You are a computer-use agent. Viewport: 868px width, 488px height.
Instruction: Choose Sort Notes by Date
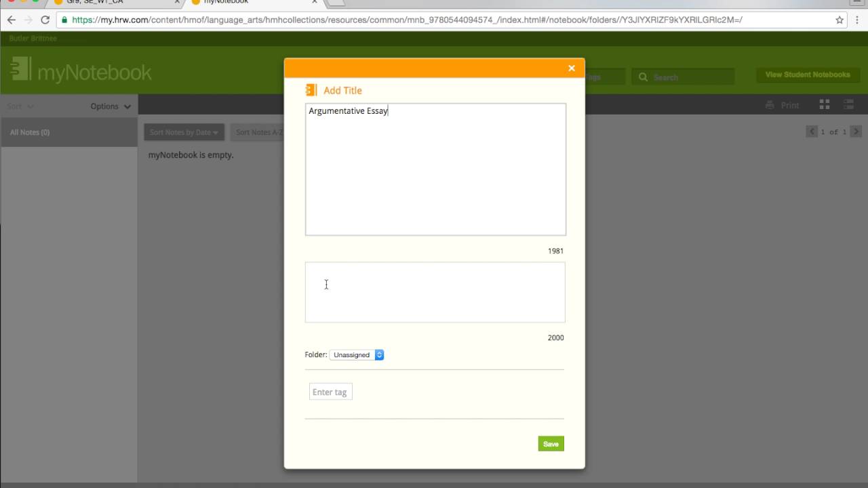coord(184,132)
